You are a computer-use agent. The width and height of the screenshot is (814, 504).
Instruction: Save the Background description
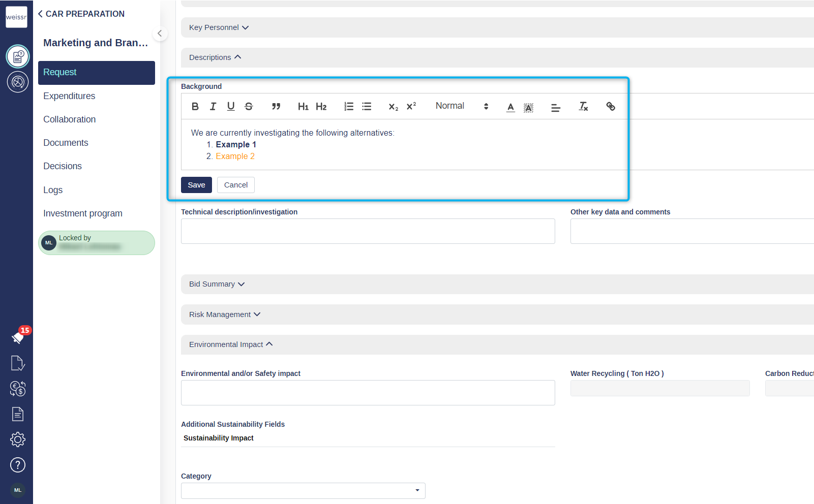pyautogui.click(x=196, y=185)
